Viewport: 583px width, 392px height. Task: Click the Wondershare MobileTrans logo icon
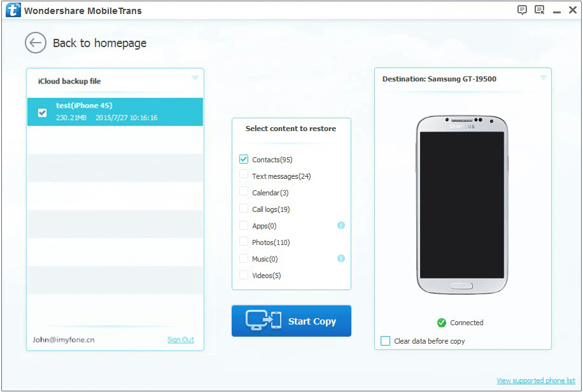(x=13, y=10)
